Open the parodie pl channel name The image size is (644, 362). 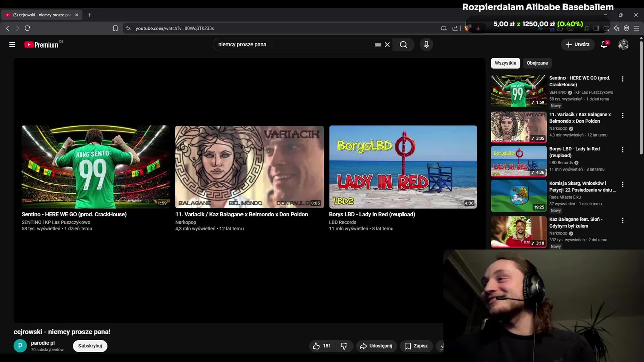pos(43,343)
